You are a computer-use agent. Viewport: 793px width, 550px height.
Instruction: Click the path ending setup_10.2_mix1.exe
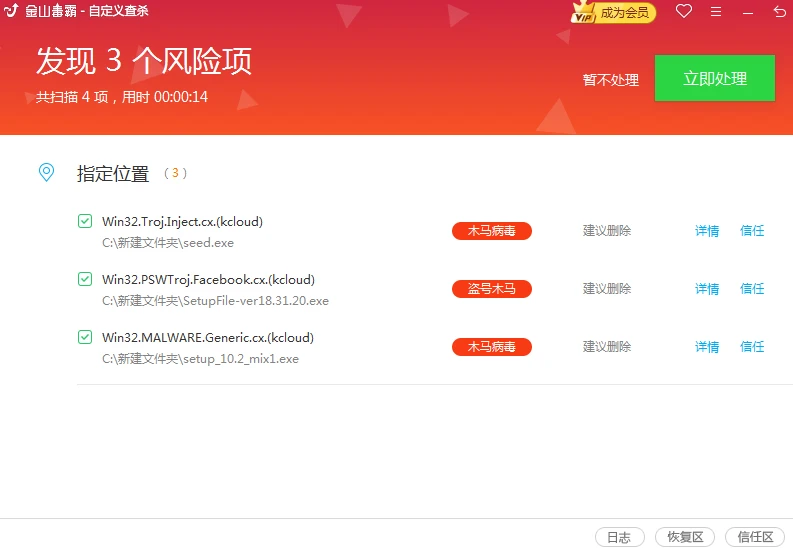pos(200,359)
